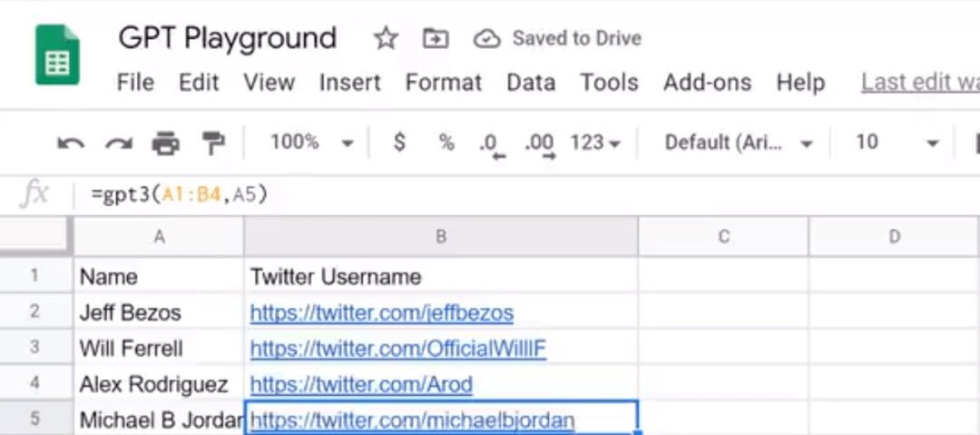980x435 pixels.
Task: Open the font size 10 dropdown
Action: pyautogui.click(x=896, y=143)
